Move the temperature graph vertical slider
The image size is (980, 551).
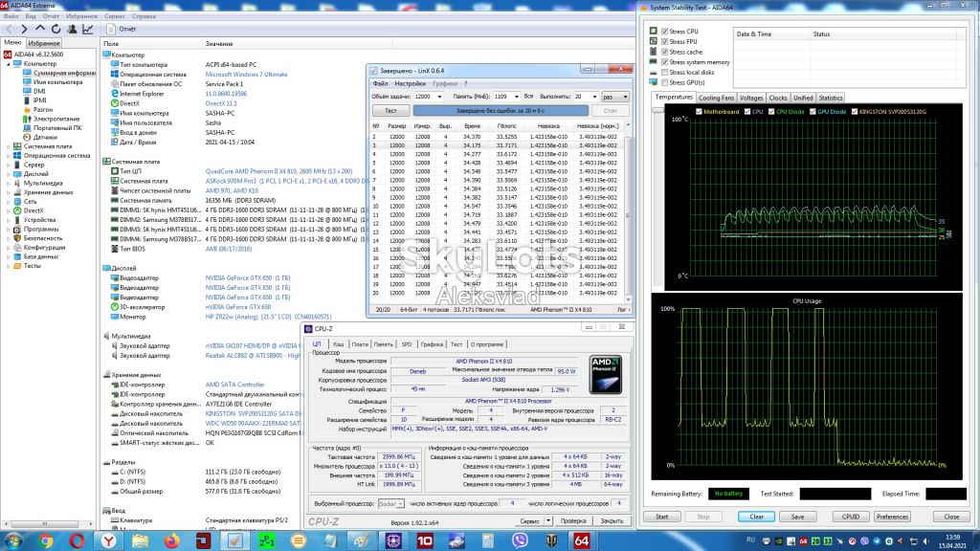click(657, 110)
